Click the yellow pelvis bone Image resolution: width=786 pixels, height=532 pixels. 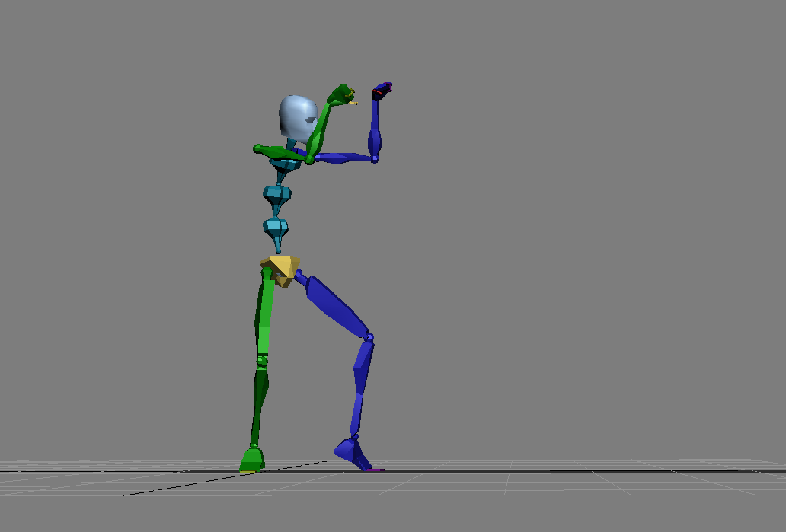pos(280,269)
